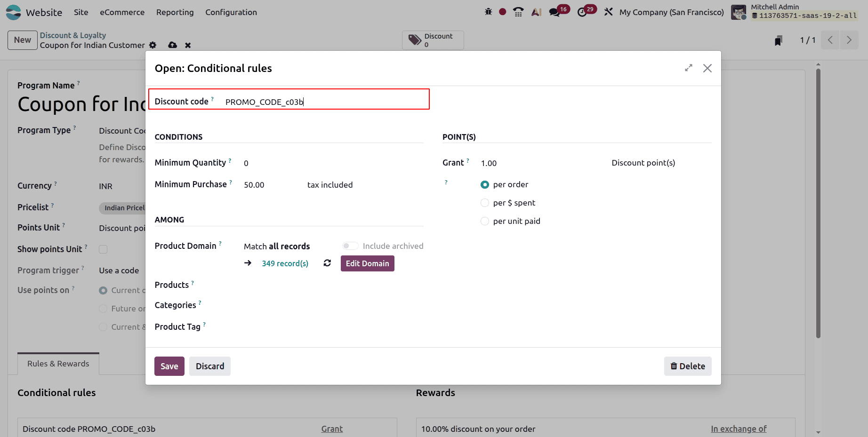The image size is (868, 437).
Task: Select the first Use points on radio
Action: pos(103,291)
